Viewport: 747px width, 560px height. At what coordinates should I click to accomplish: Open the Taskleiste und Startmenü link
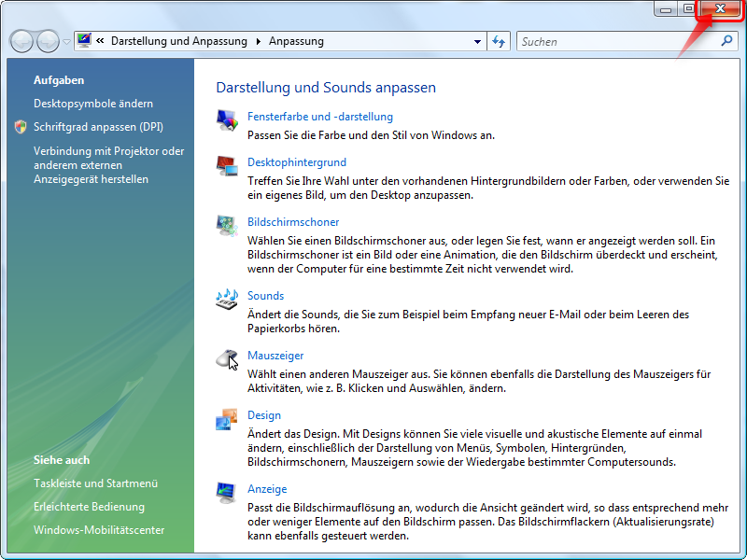point(95,483)
